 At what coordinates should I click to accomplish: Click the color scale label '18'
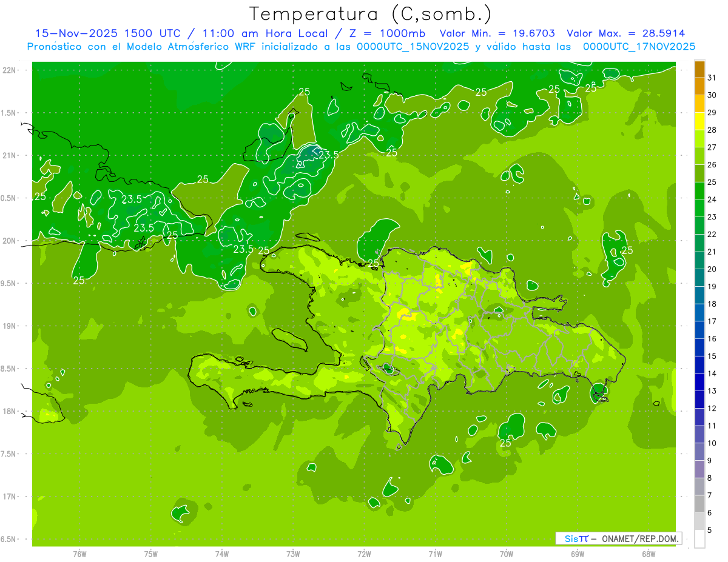(x=712, y=304)
